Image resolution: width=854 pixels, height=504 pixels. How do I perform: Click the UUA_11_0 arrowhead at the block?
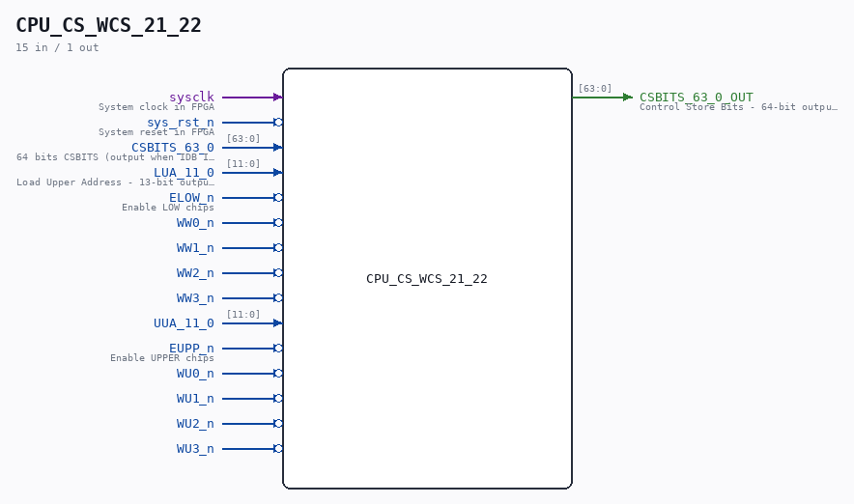278,323
